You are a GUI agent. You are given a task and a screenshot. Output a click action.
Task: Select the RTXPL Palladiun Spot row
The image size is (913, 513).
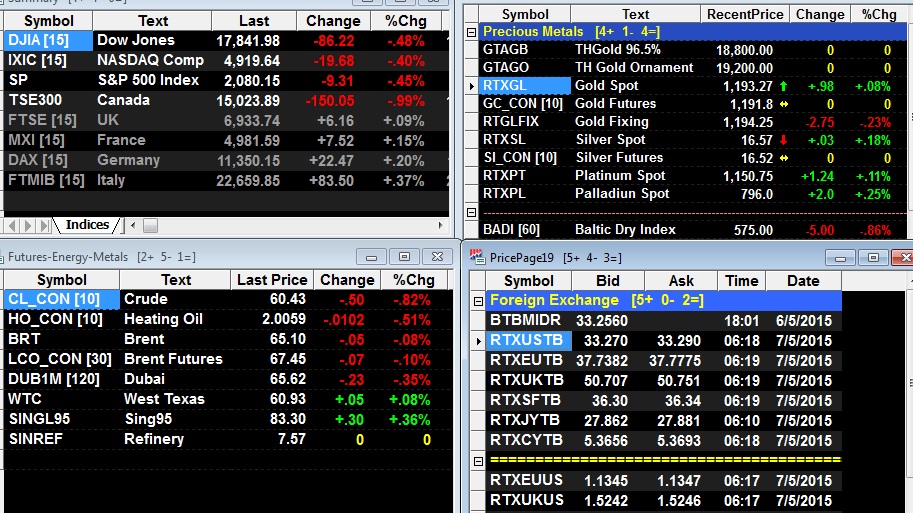[693, 194]
